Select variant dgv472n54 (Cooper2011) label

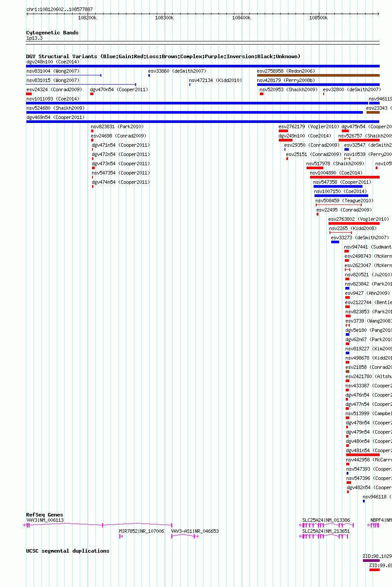(121, 154)
